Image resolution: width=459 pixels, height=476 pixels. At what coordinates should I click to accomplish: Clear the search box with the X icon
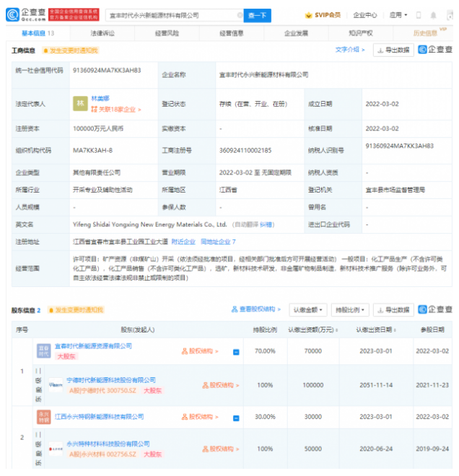pos(240,15)
